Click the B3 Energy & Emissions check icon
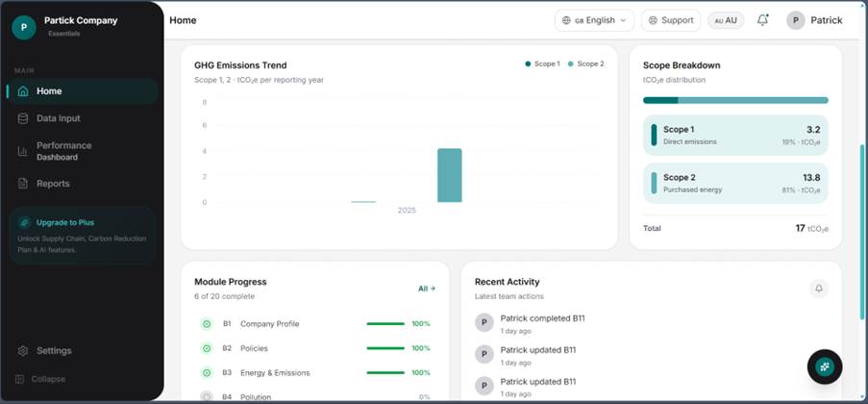The image size is (868, 404). click(x=207, y=372)
